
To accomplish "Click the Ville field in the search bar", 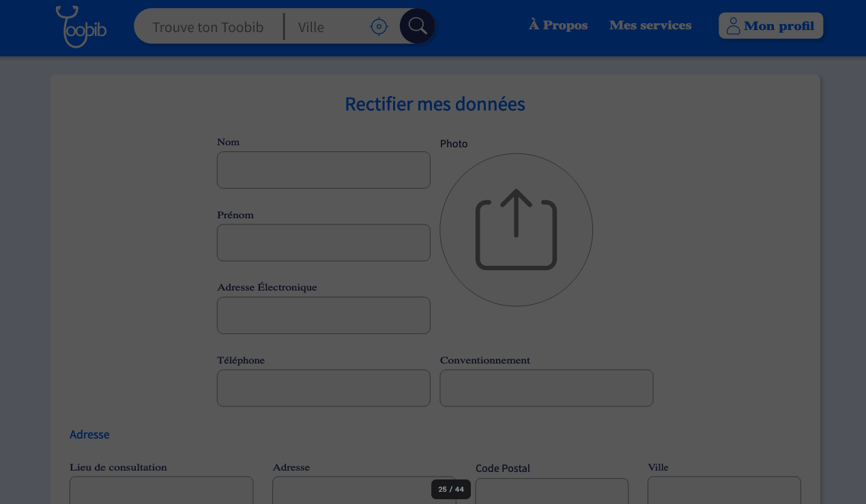I will click(x=329, y=27).
